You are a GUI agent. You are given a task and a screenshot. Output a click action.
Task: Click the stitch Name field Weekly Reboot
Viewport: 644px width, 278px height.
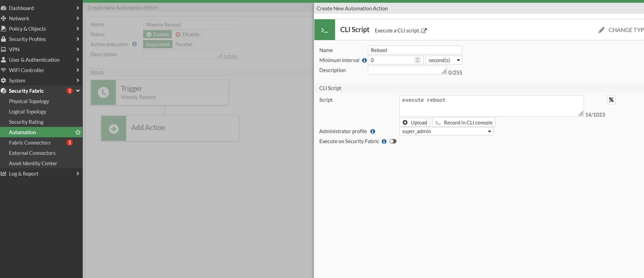pos(190,25)
